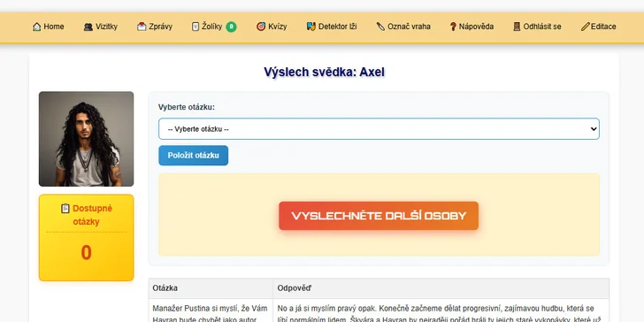Click Odhlásit se to log out

(x=537, y=27)
